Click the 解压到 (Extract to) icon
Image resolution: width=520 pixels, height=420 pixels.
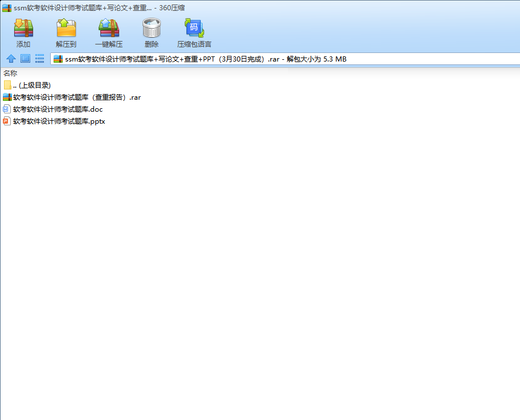point(66,28)
